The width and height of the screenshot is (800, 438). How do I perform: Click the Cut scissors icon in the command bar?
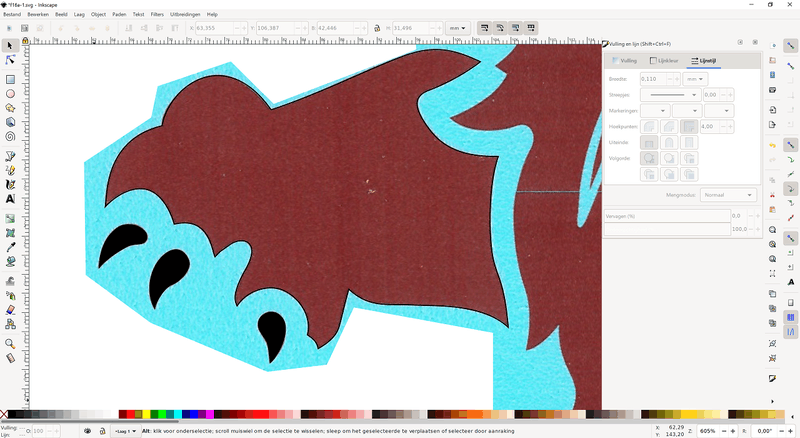772,194
